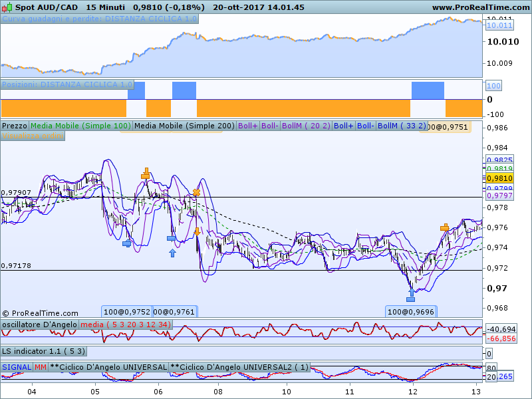The image size is (532, 399).
Task: Select the **Ciclico D'Angelo UNIVERSAL label
Action: tap(108, 367)
